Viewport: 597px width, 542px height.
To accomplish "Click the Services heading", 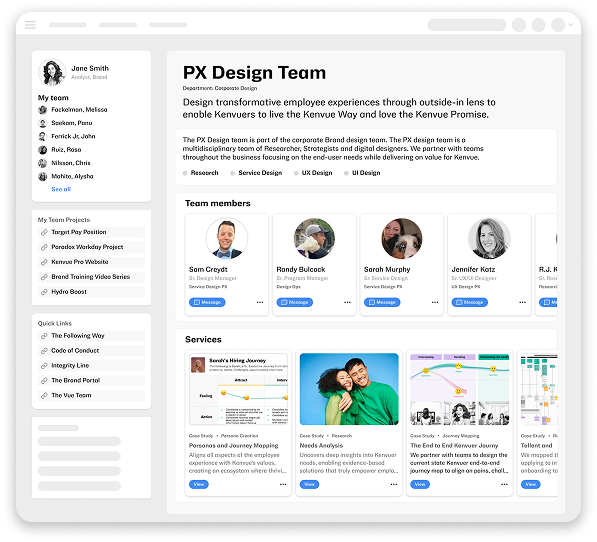I will click(x=203, y=340).
